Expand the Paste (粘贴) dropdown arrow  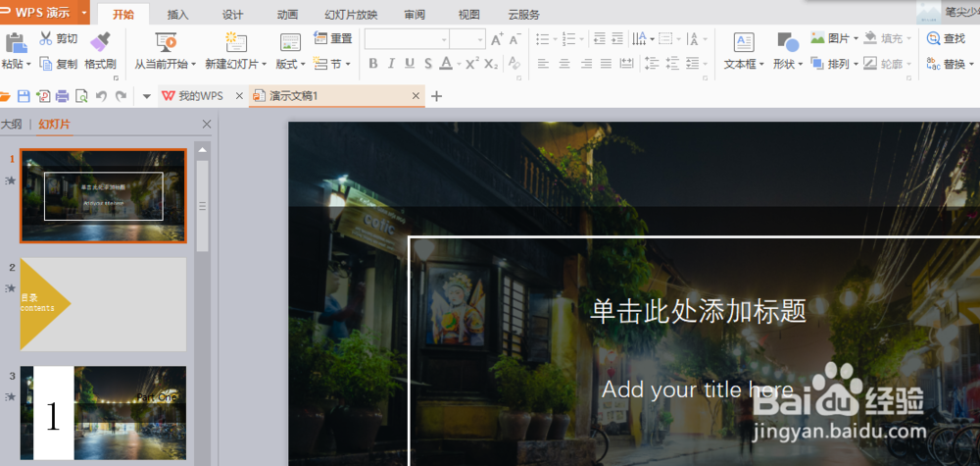point(27,64)
